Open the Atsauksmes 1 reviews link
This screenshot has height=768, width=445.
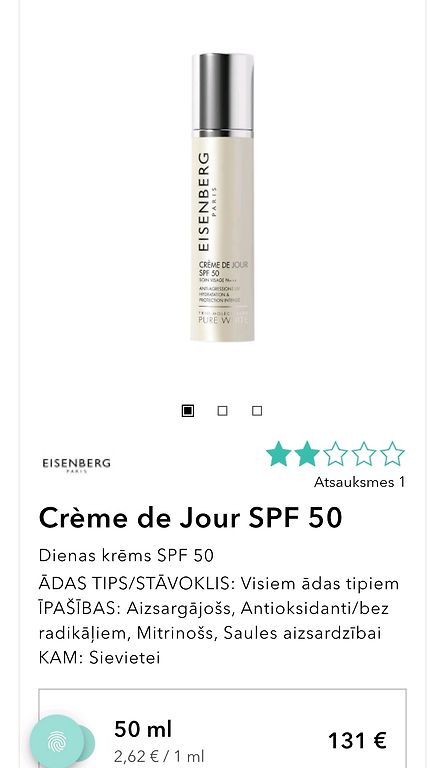coord(359,482)
